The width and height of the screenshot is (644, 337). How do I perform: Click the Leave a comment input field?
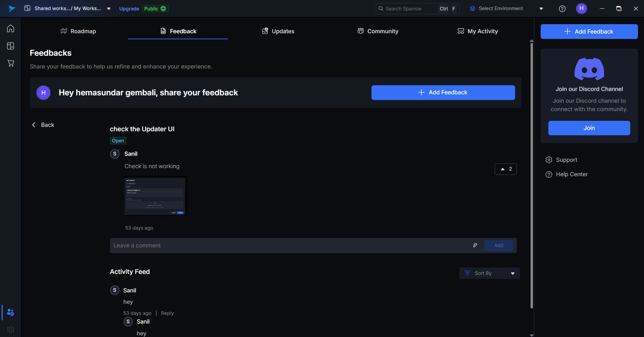click(289, 246)
